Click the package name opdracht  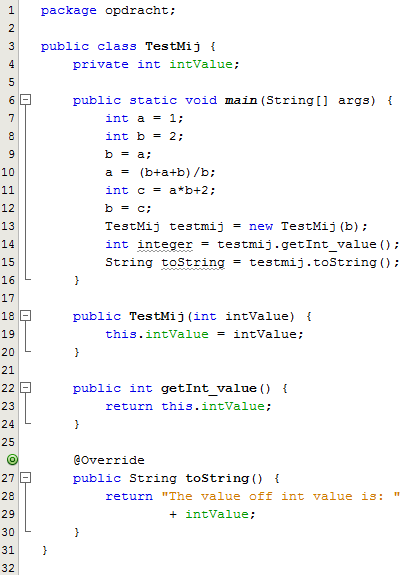click(137, 11)
